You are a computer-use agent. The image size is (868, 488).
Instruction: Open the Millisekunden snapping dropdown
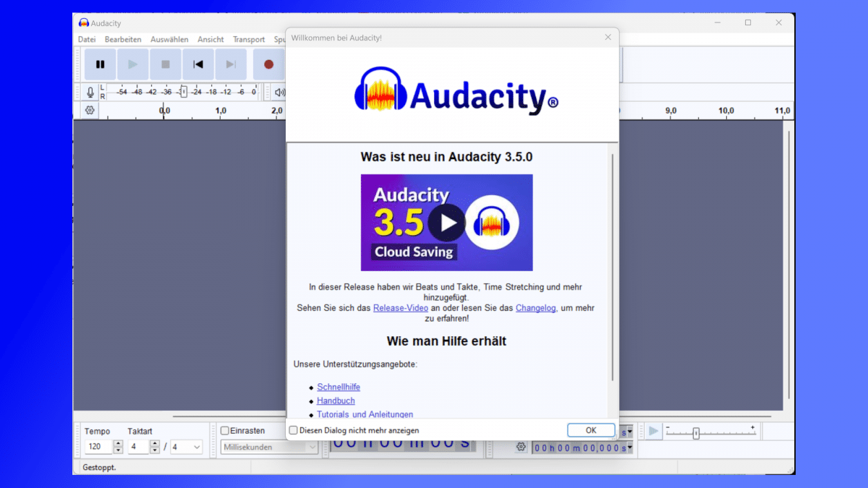click(312, 448)
